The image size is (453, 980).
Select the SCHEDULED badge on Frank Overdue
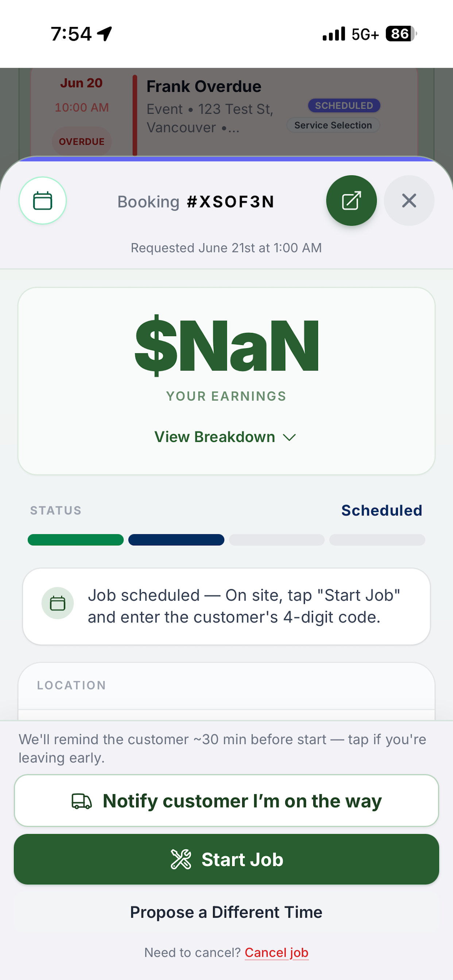pyautogui.click(x=344, y=105)
